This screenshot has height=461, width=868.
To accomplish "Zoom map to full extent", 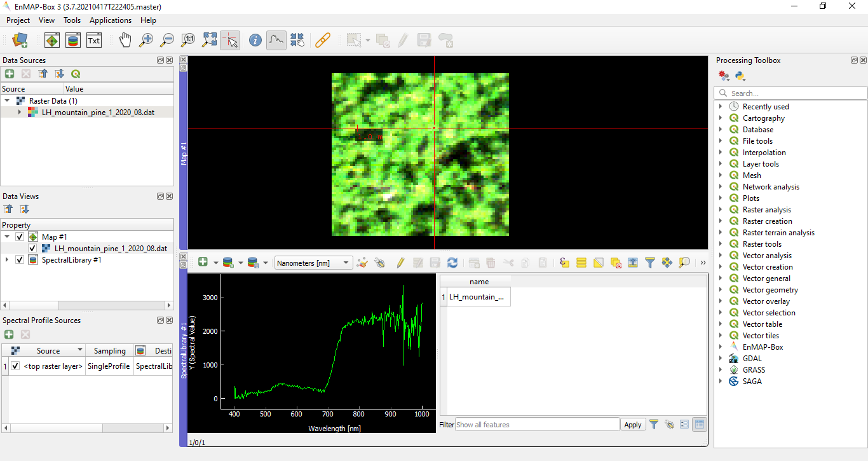I will click(209, 41).
